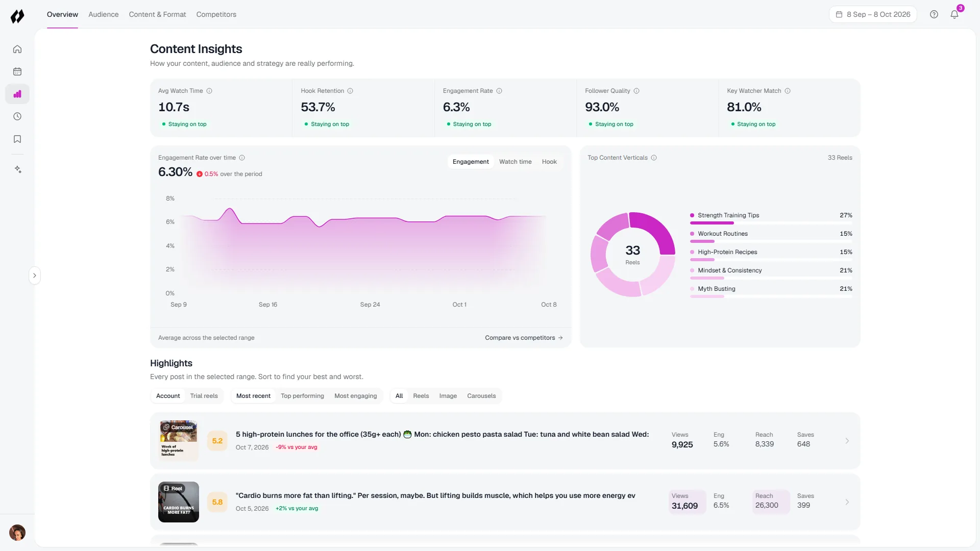980x551 pixels.
Task: Select the Analytics bar-chart sidebar icon
Action: click(17, 94)
